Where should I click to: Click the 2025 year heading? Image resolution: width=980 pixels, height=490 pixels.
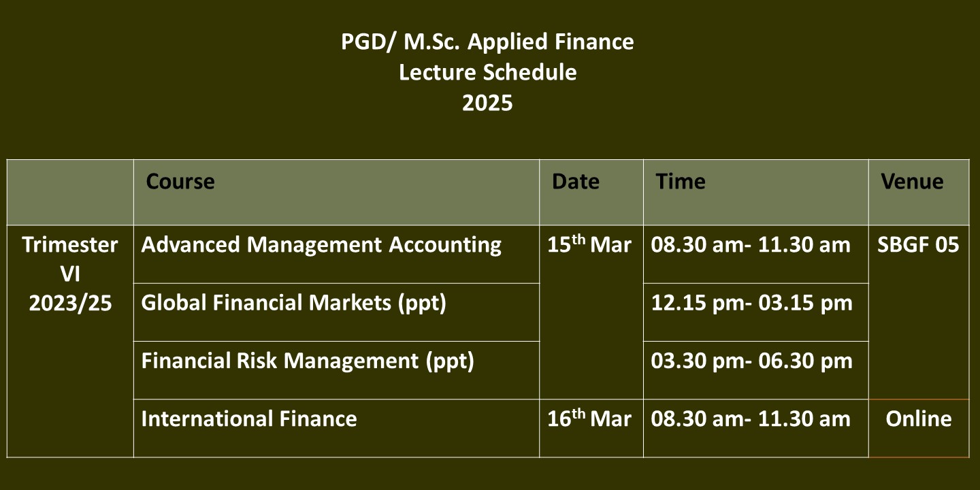pyautogui.click(x=487, y=103)
